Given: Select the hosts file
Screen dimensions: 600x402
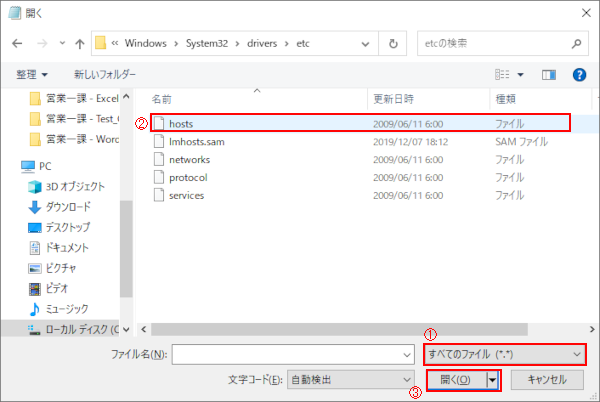Looking at the screenshot, I should pos(361,124).
